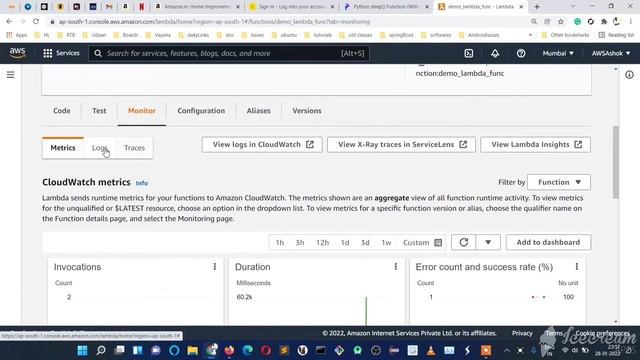Viewport: 640px width, 360px height.
Task: Set metrics time range to 12h
Action: click(322, 242)
